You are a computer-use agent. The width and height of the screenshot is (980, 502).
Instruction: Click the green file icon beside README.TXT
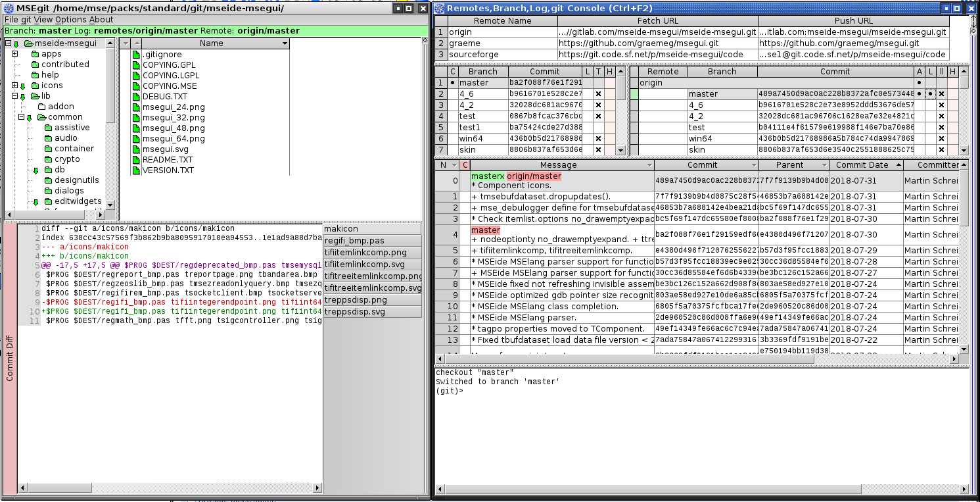click(136, 160)
